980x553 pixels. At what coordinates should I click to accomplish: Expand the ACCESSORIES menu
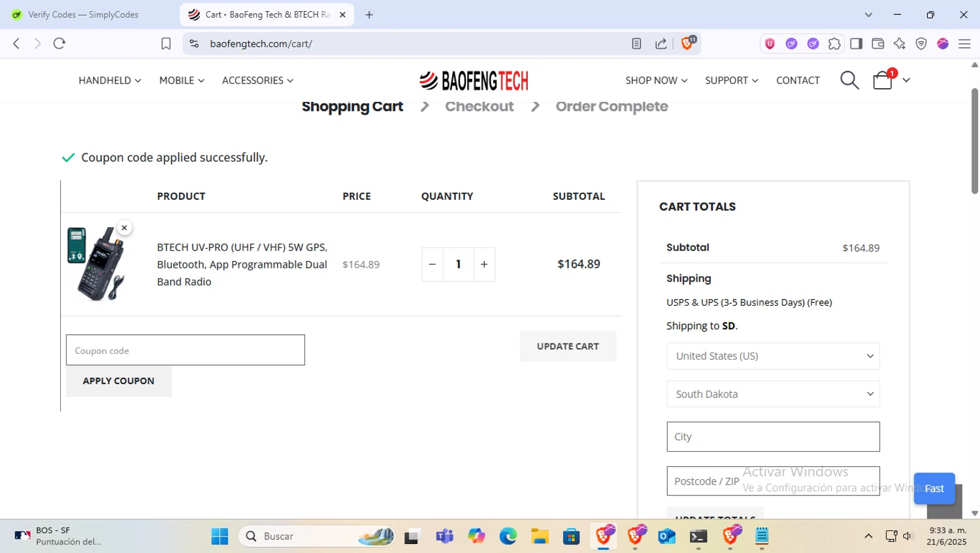tap(257, 80)
